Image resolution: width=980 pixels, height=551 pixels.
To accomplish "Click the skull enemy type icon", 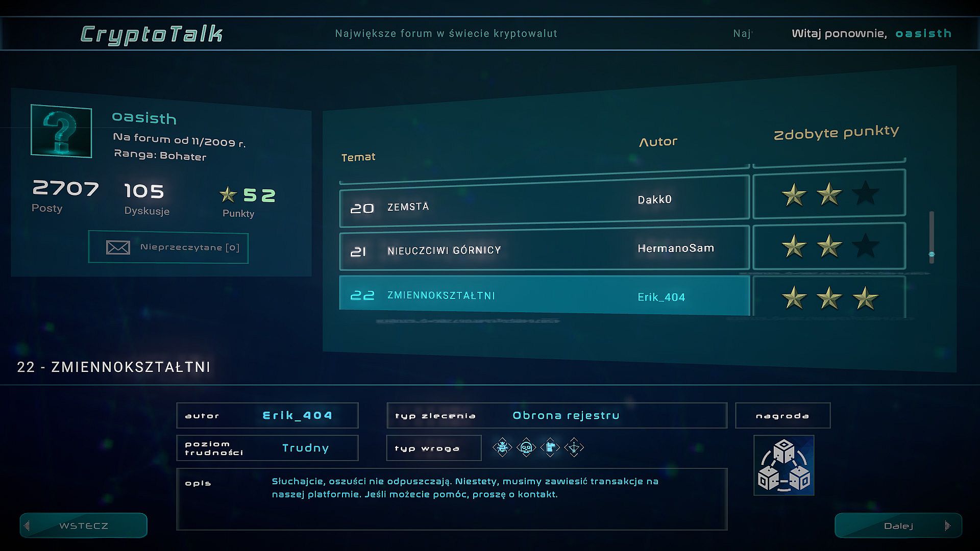I will click(526, 448).
